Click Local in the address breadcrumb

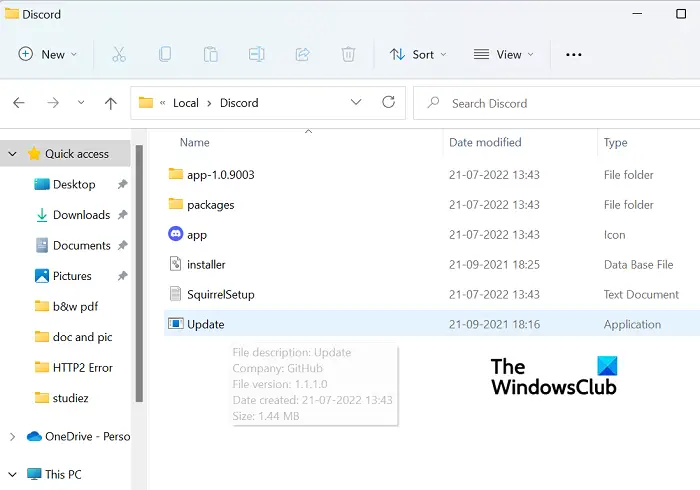click(186, 103)
